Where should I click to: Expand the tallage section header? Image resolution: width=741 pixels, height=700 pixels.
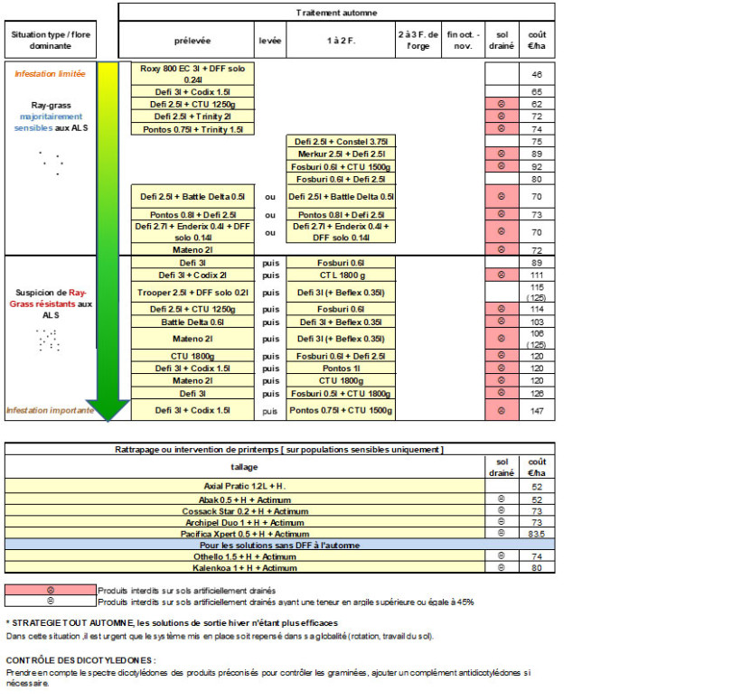pos(271,466)
